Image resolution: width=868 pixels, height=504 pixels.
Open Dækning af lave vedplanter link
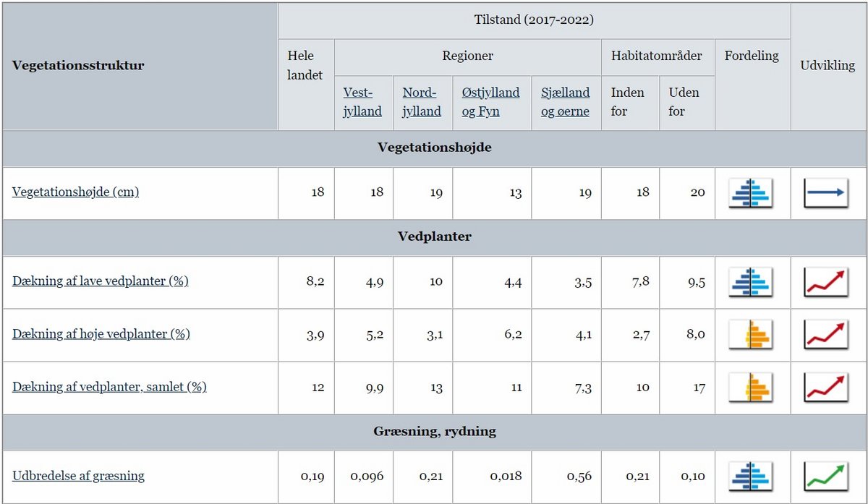(x=100, y=281)
